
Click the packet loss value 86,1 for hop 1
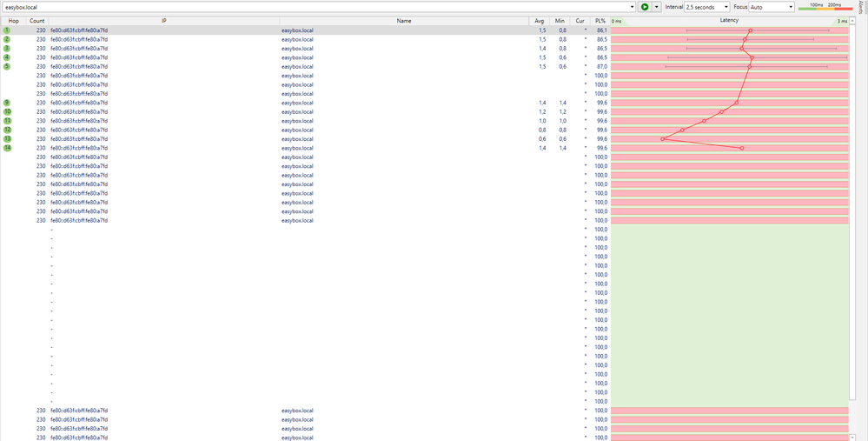(x=602, y=30)
